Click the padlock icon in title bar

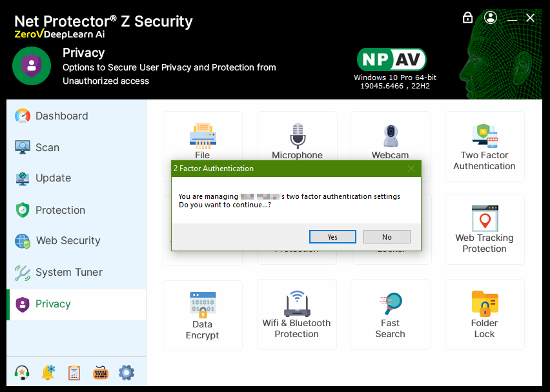click(468, 18)
